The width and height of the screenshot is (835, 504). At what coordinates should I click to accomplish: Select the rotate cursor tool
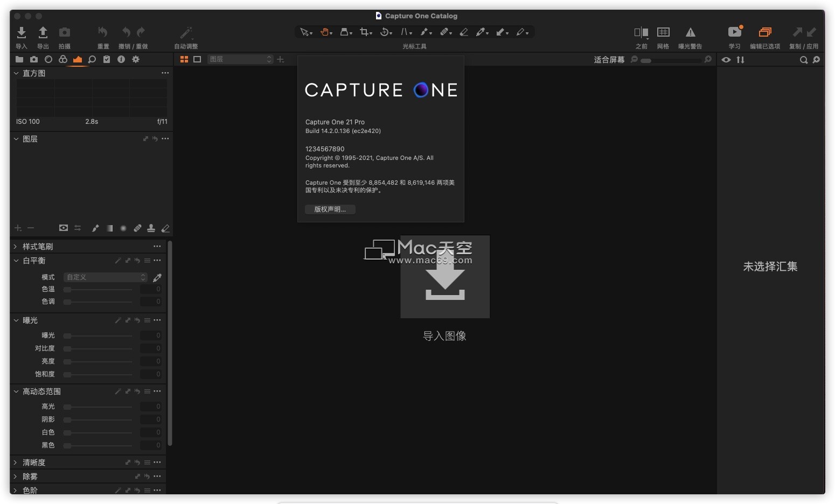pyautogui.click(x=385, y=32)
